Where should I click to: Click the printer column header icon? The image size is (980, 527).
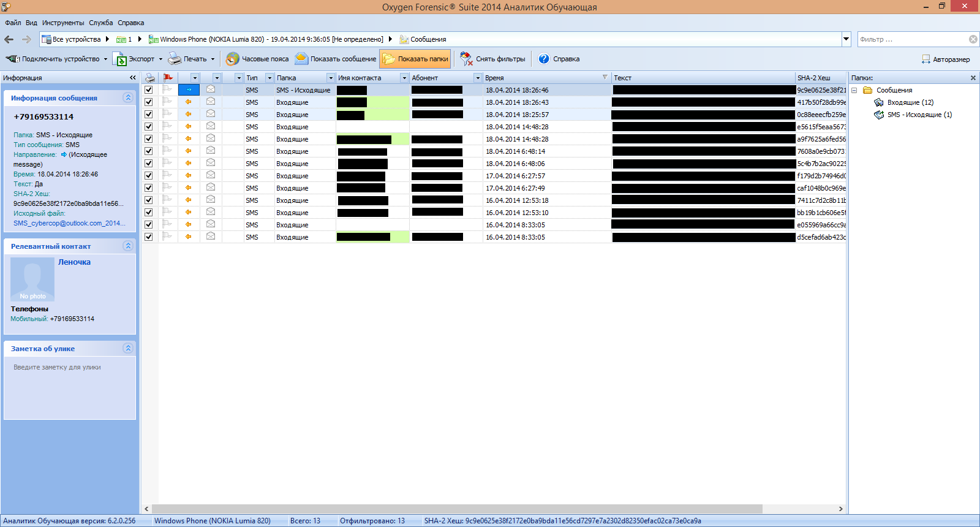pos(149,78)
